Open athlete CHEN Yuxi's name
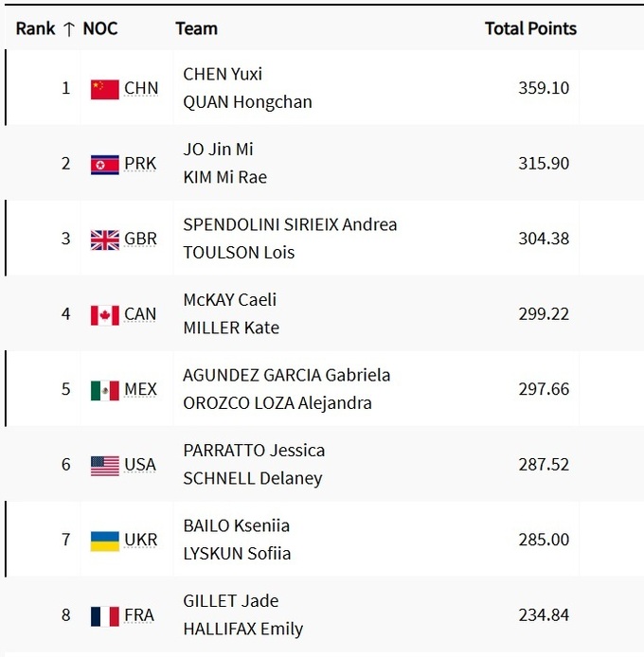Screen dimensions: 644x657 (x=223, y=74)
